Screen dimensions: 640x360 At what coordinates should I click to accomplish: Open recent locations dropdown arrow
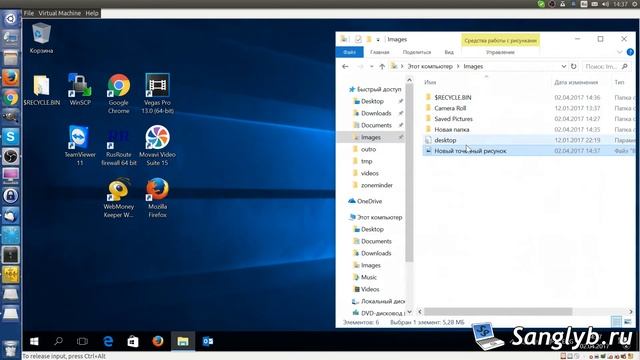371,66
